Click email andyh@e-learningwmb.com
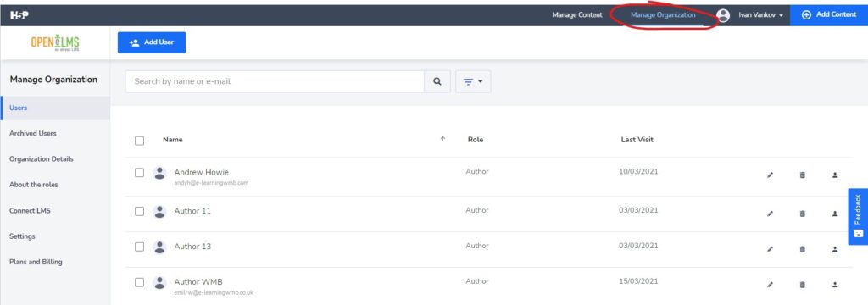 pyautogui.click(x=211, y=183)
